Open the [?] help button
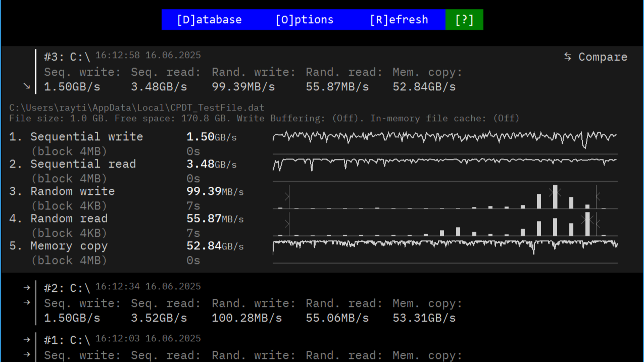Viewport: 644px width, 362px height. 464,20
